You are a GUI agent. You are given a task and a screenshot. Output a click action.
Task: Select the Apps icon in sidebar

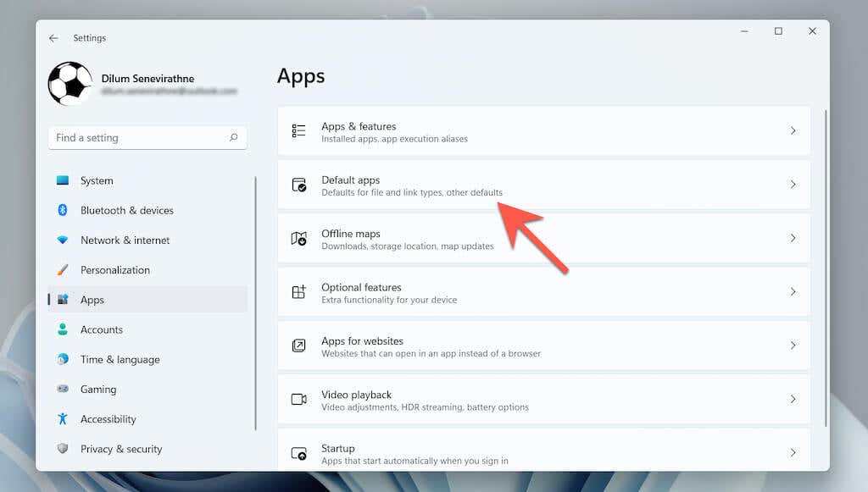pyautogui.click(x=63, y=300)
